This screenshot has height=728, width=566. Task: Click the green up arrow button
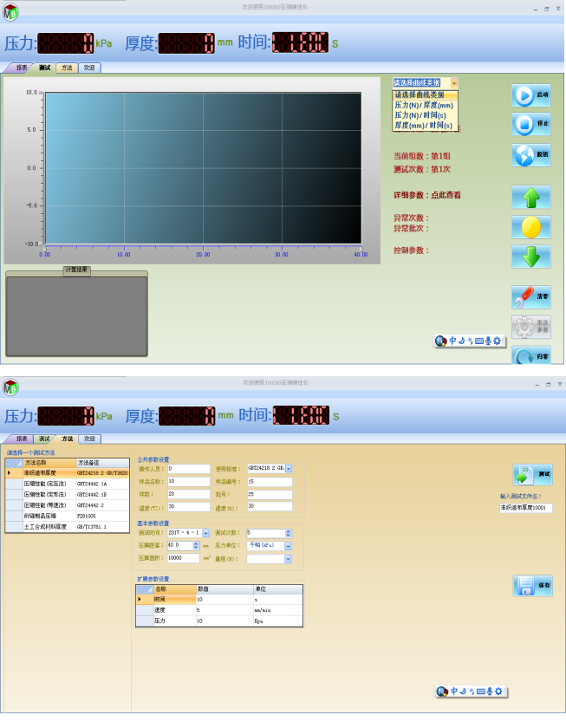pyautogui.click(x=530, y=198)
